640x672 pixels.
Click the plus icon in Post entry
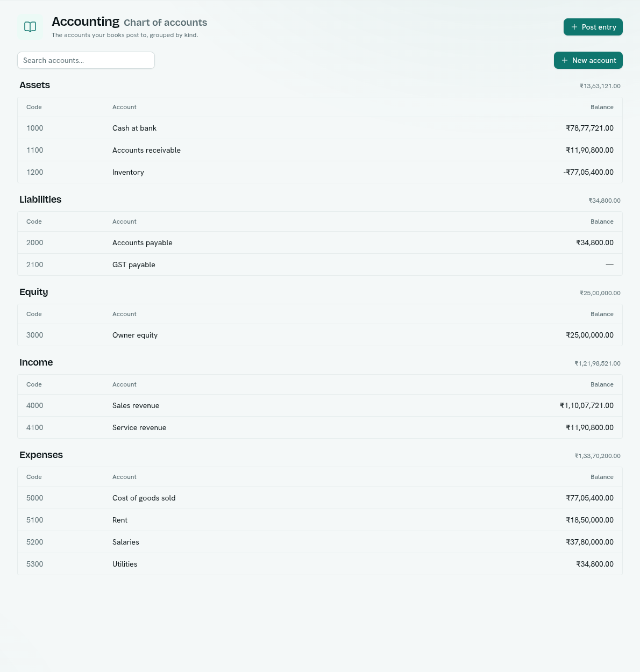tap(574, 27)
